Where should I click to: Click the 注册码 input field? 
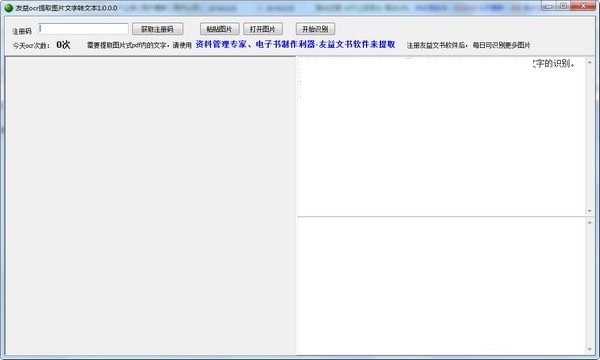[x=83, y=29]
